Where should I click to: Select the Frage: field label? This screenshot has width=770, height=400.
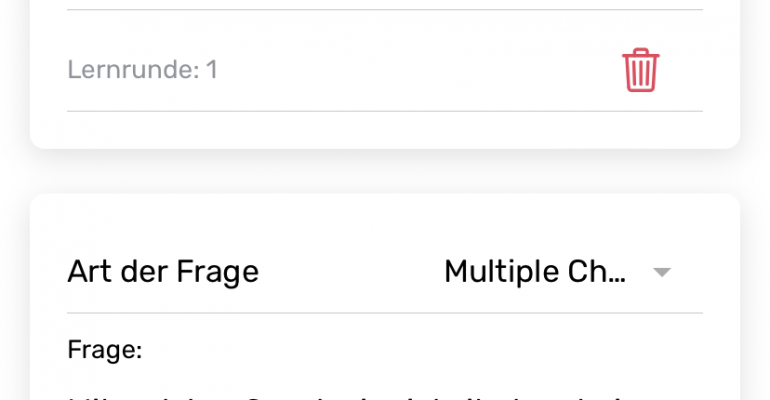pyautogui.click(x=105, y=350)
